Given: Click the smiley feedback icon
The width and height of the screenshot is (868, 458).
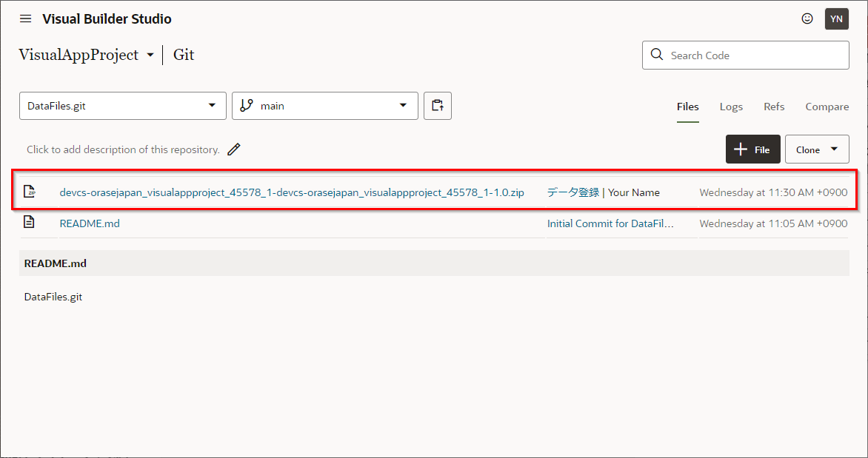Looking at the screenshot, I should click(807, 18).
